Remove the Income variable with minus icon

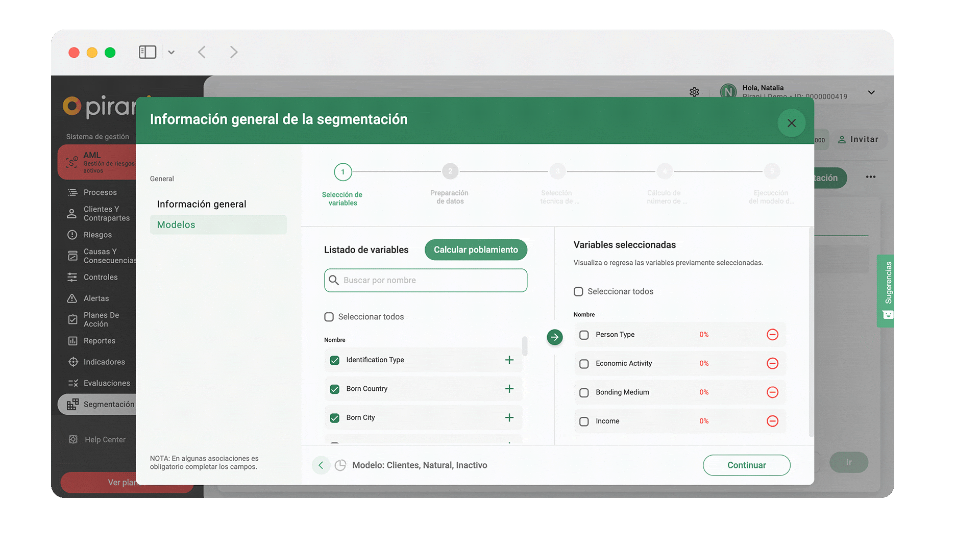pyautogui.click(x=772, y=421)
